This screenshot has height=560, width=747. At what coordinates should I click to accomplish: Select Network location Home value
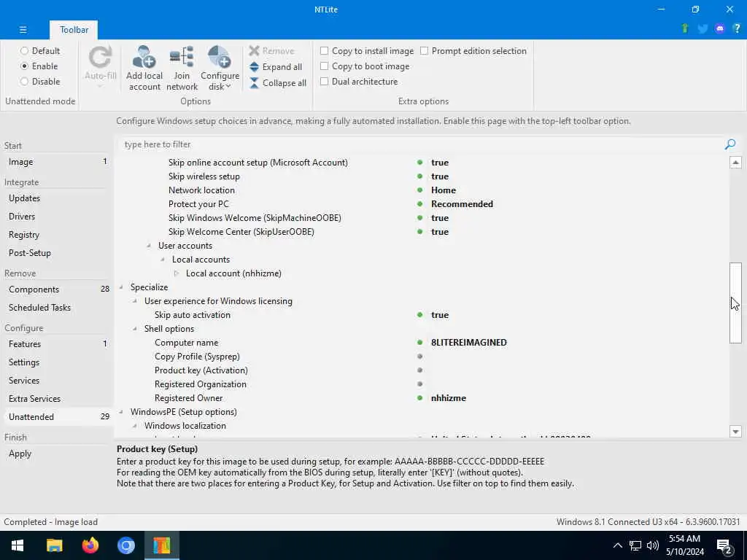(443, 190)
